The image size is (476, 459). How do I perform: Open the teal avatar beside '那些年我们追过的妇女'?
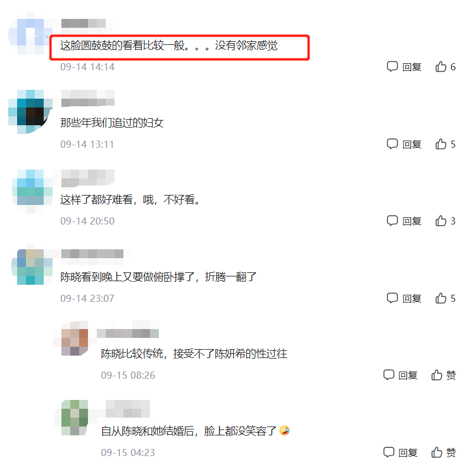[30, 112]
